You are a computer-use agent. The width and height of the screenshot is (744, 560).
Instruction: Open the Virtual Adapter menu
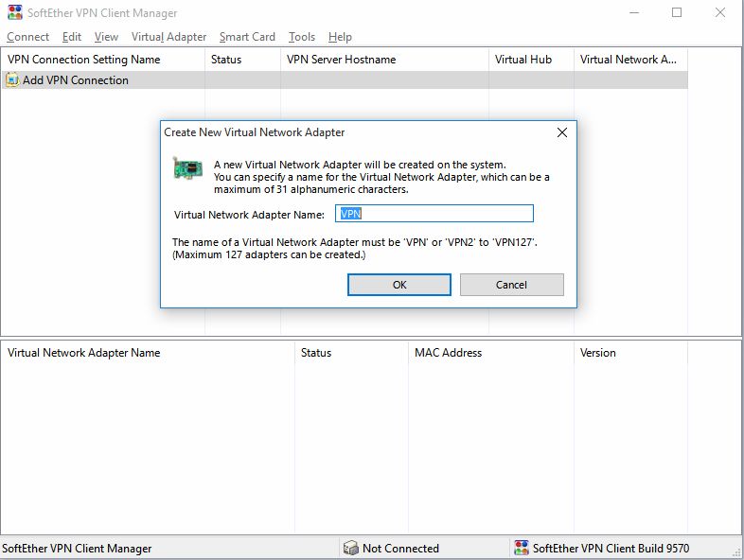pyautogui.click(x=168, y=37)
